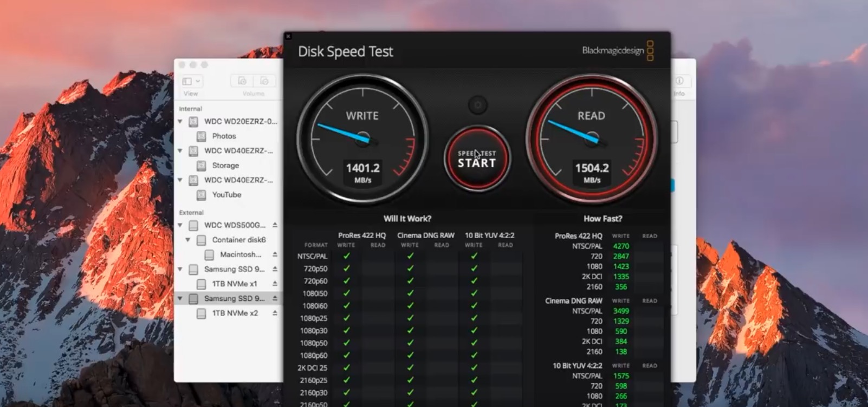The height and width of the screenshot is (407, 868).
Task: Collapse the WDC WD40EZRZ disk containing YouTube
Action: [180, 180]
